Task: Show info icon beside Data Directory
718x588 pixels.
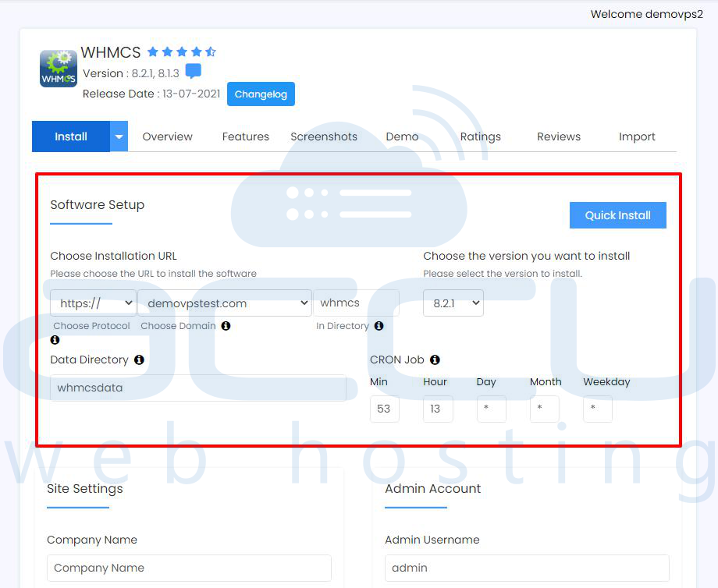Action: coord(139,360)
